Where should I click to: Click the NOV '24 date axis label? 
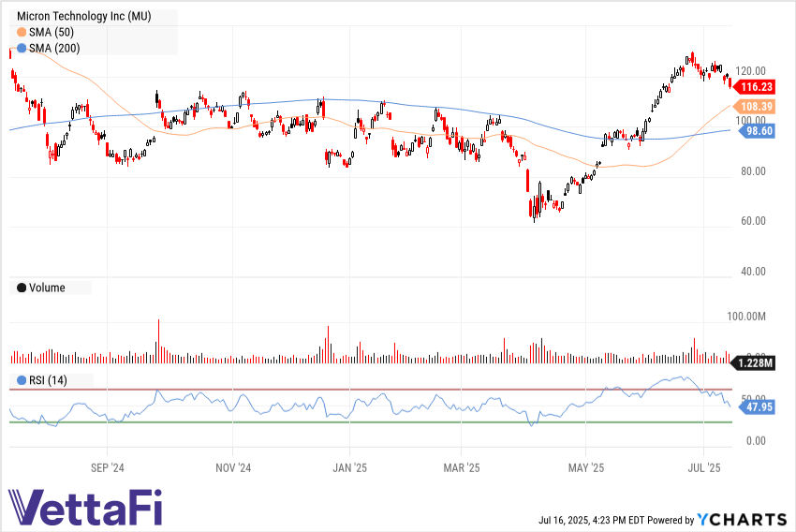(x=233, y=467)
